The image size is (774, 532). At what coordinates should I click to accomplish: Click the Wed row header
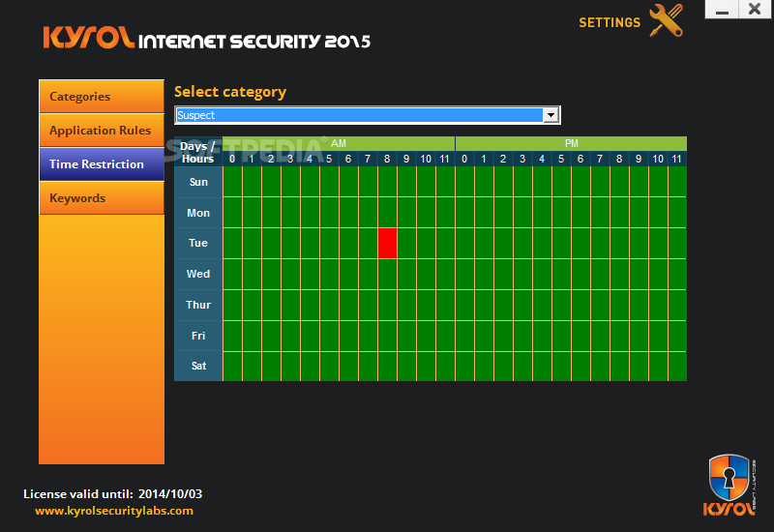(198, 274)
